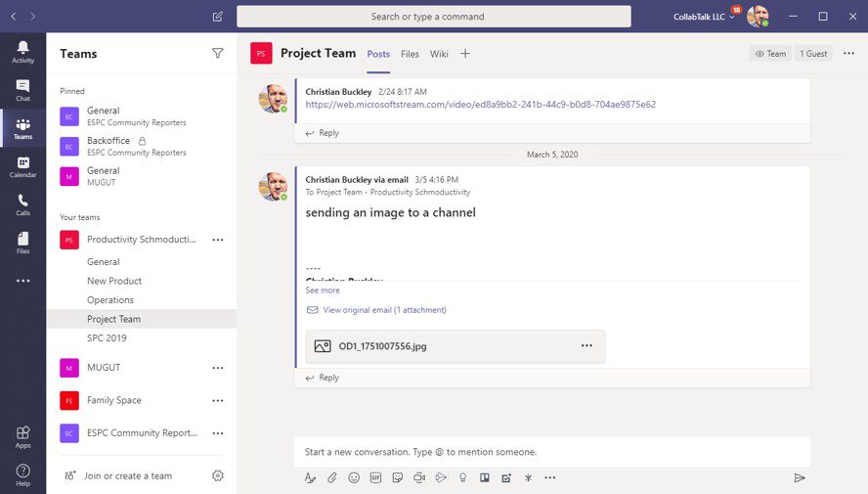
Task: Open the Activity feed in sidebar
Action: [22, 51]
